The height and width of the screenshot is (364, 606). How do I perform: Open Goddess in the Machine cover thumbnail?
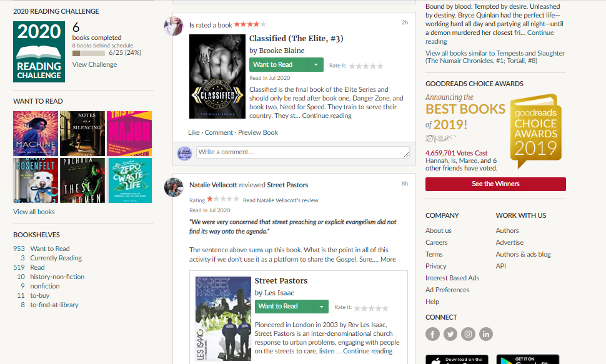[x=36, y=134]
